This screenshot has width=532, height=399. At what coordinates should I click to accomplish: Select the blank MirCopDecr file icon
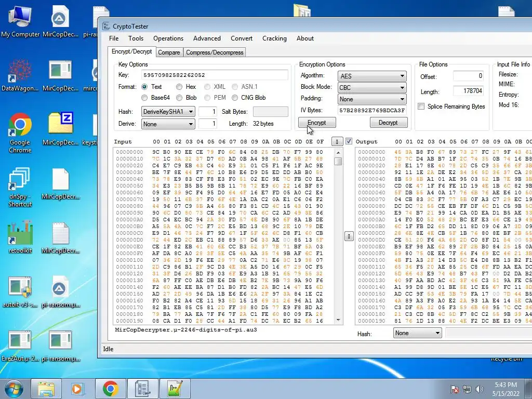tap(61, 183)
